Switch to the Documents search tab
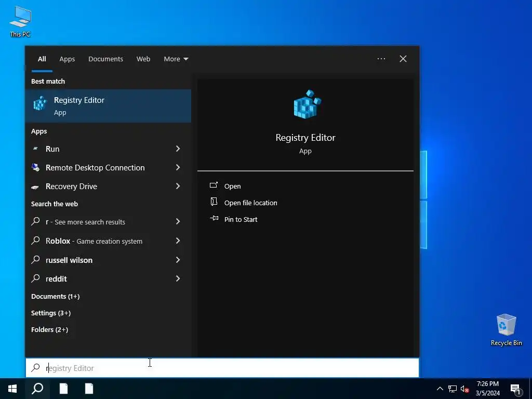 105,59
